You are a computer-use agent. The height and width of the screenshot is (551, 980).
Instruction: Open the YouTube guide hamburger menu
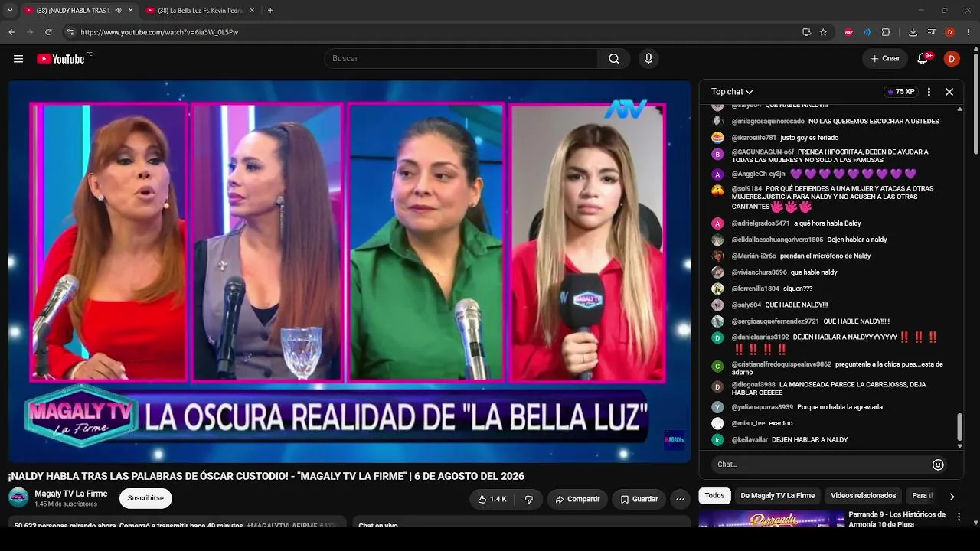pyautogui.click(x=18, y=59)
